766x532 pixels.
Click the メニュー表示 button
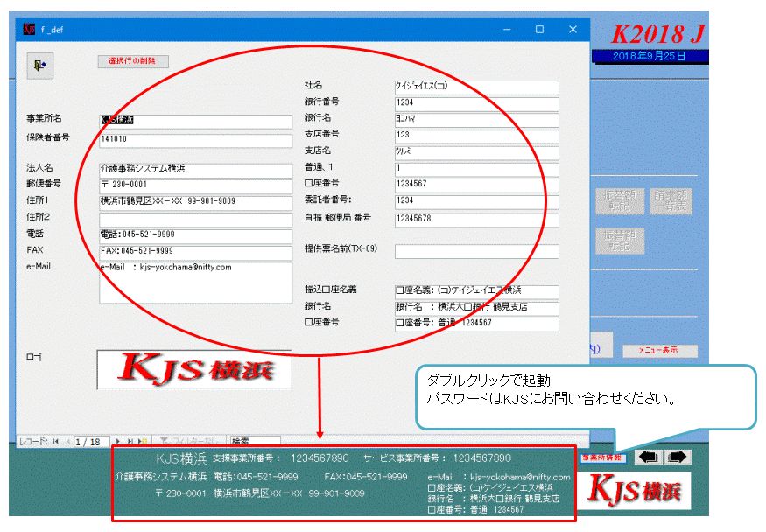tap(660, 351)
